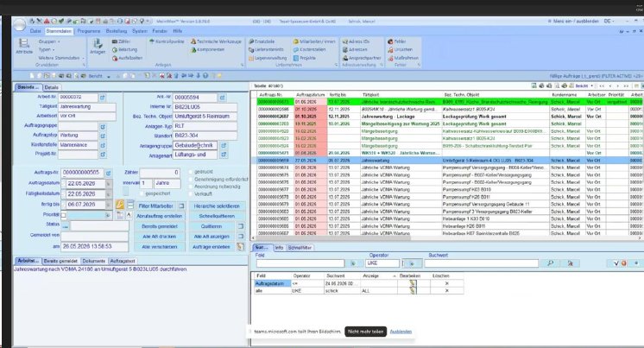Open Belastung in the ribbon

click(x=125, y=50)
